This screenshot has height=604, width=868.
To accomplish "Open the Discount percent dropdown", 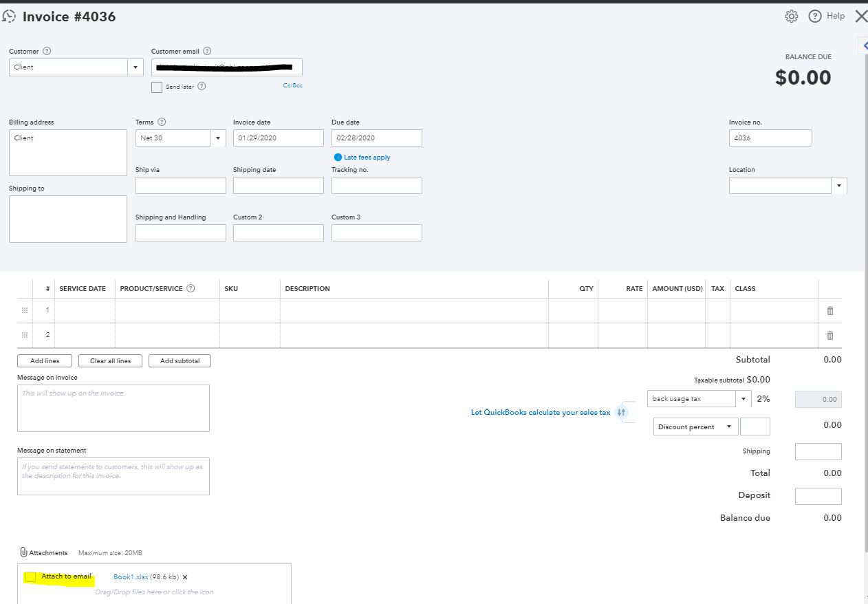I will tap(728, 427).
